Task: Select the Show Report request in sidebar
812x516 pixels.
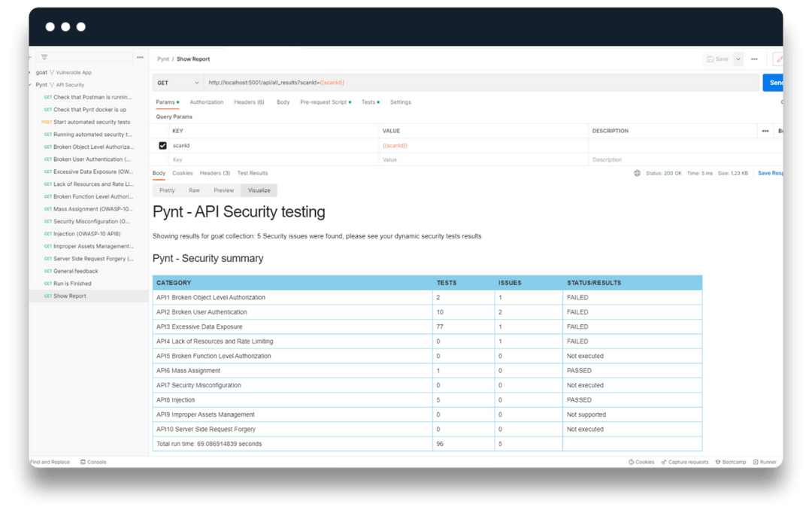Action: pos(71,296)
